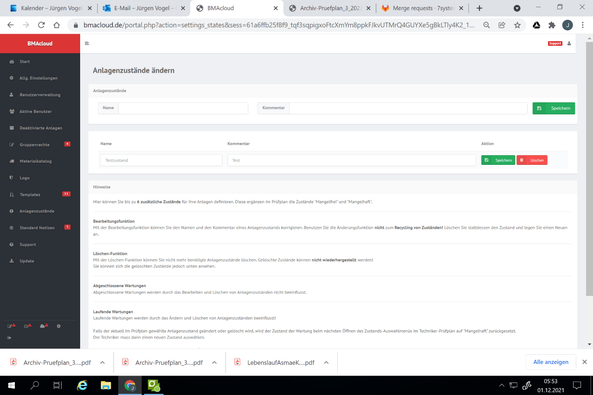593x395 pixels.
Task: Open Chrome tab search dropdown
Action: pos(517,8)
